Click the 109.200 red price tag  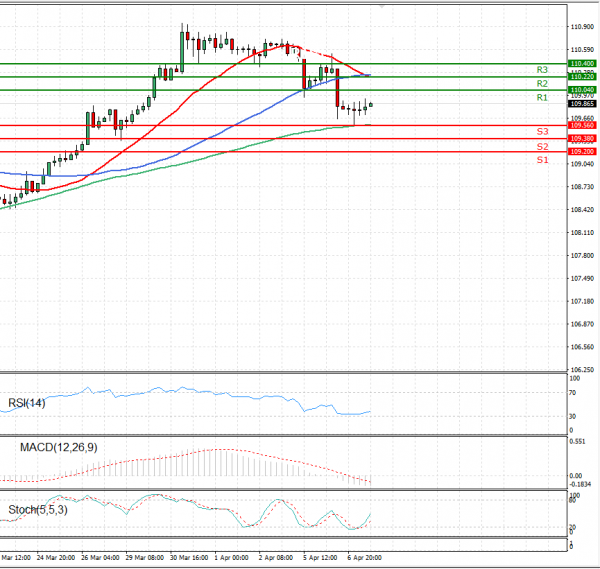click(582, 152)
